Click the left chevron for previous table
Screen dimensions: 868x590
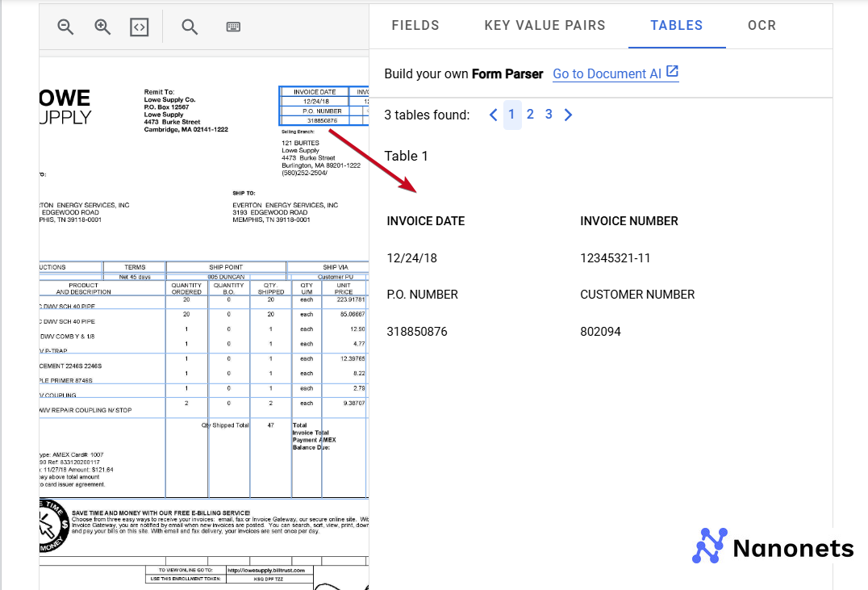[x=493, y=115]
